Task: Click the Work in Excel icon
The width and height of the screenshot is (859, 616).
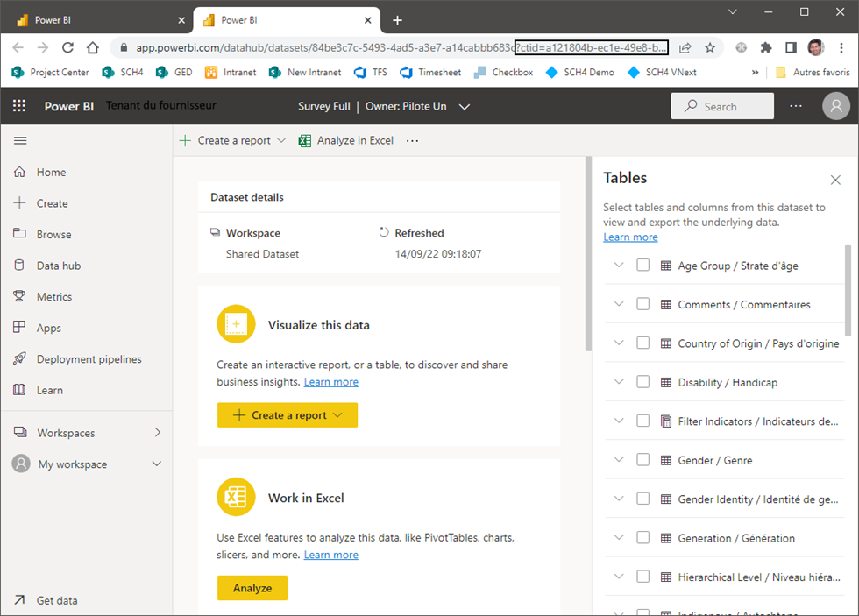Action: [x=236, y=497]
